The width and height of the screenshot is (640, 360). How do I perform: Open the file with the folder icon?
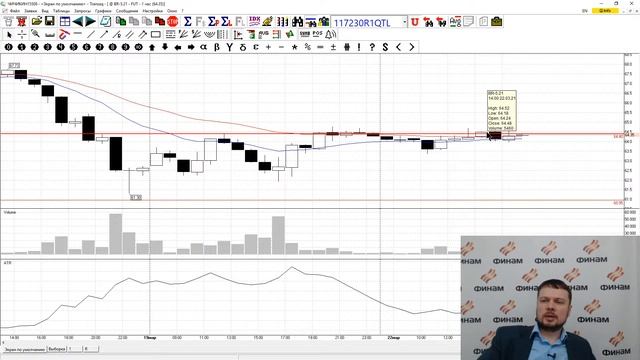coord(37,21)
